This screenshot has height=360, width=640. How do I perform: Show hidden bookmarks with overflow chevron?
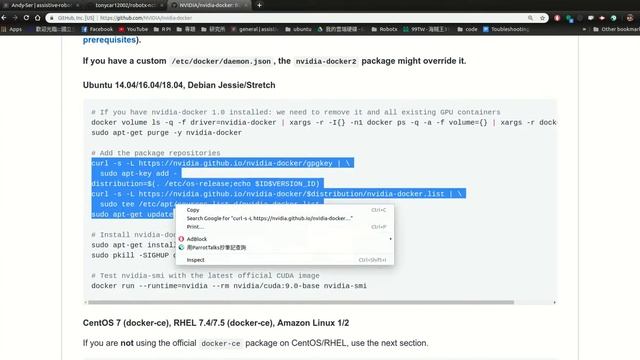click(584, 29)
